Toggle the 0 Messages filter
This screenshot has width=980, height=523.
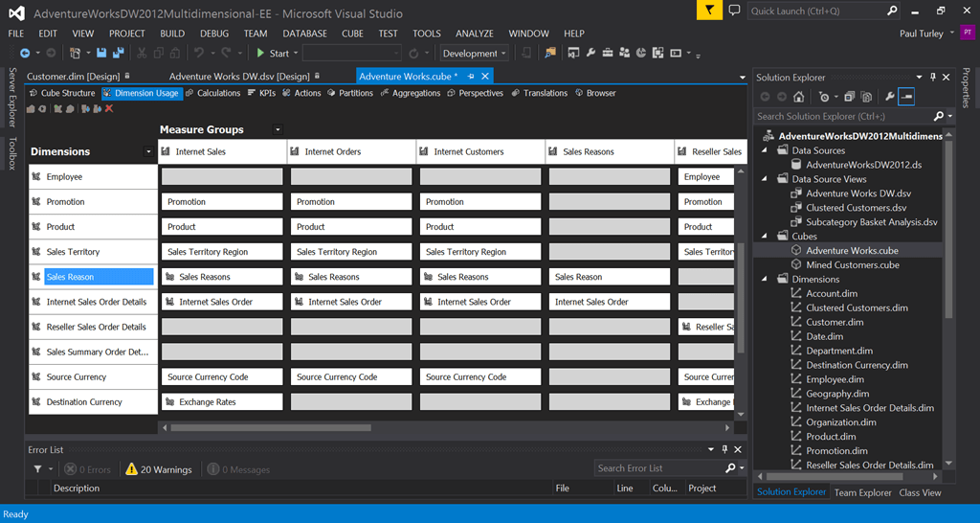click(x=238, y=469)
